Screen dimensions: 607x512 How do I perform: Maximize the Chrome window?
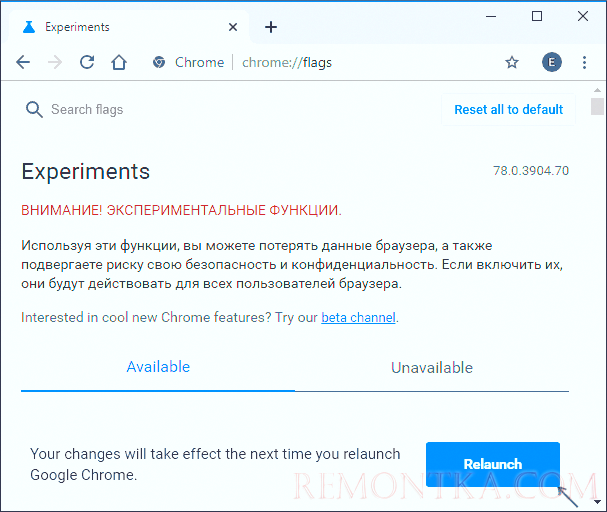(x=537, y=16)
